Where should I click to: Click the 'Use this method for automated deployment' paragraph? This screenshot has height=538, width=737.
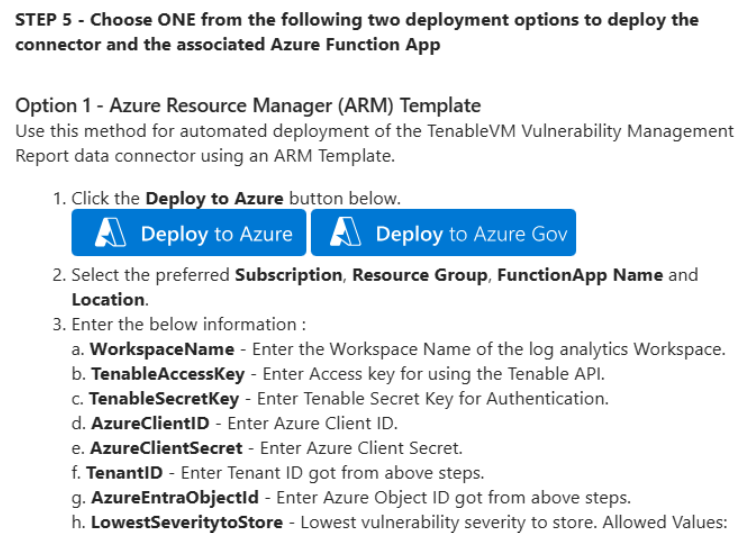(374, 143)
